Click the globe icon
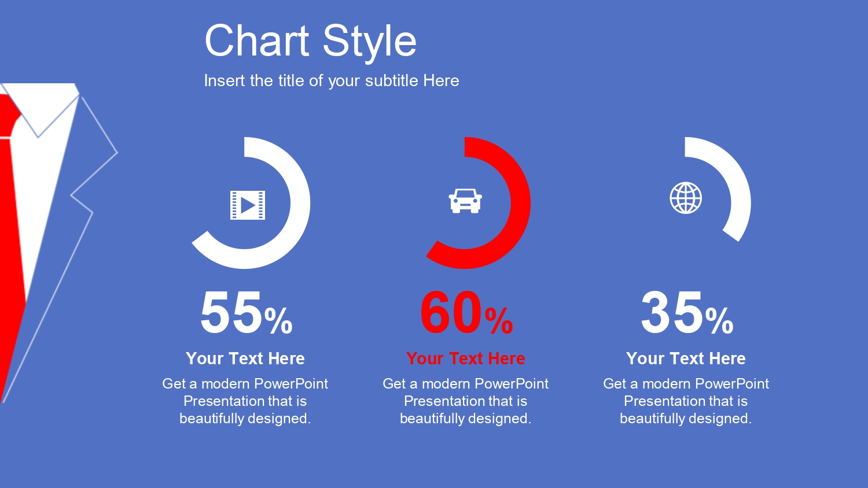The width and height of the screenshot is (868, 488). (x=686, y=198)
